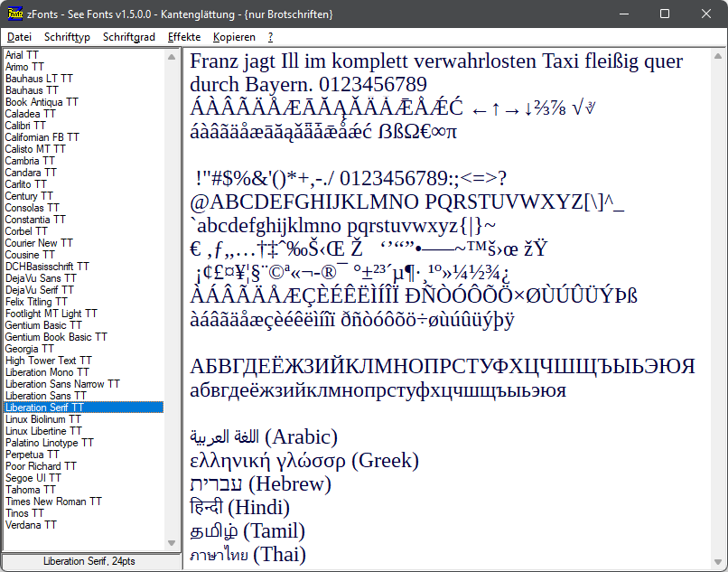This screenshot has width=728, height=572.
Task: Click font list scrollbar up arrow
Action: [173, 56]
